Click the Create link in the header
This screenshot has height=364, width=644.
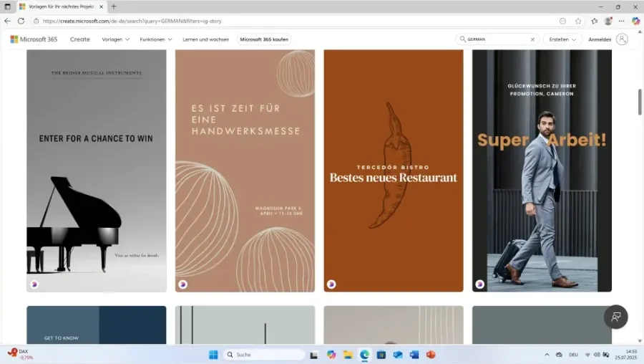(79, 39)
